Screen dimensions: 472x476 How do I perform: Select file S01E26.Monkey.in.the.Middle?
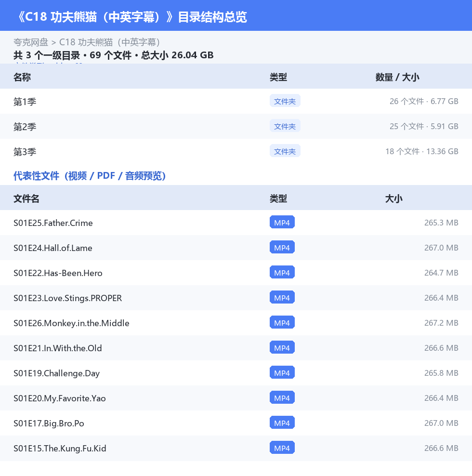point(71,323)
